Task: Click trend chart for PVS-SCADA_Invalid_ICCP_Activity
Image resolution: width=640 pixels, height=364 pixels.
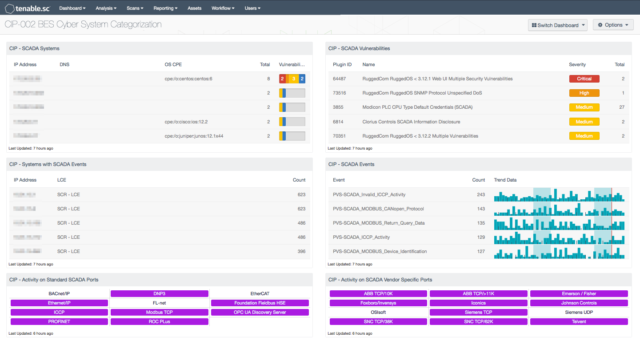Action: pyautogui.click(x=559, y=194)
